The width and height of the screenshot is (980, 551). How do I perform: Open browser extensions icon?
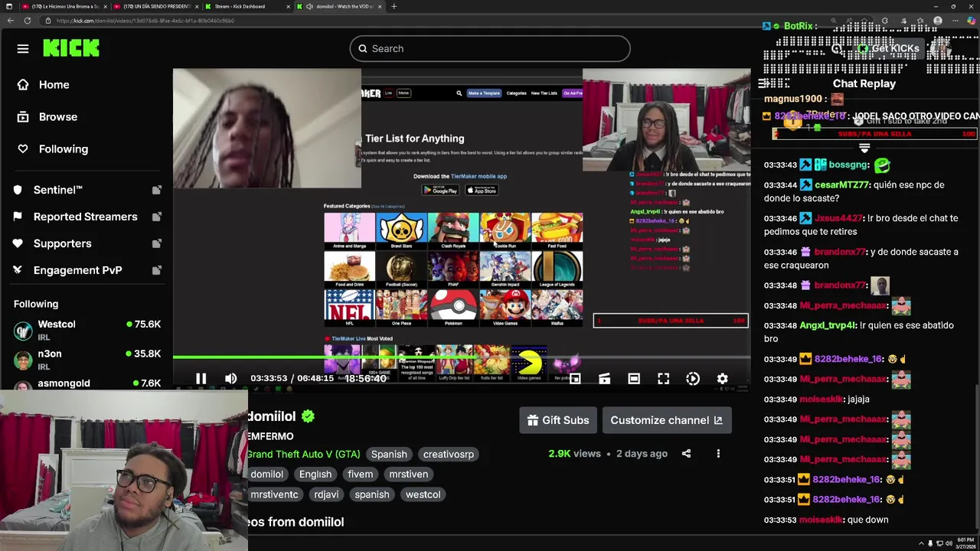pos(885,21)
